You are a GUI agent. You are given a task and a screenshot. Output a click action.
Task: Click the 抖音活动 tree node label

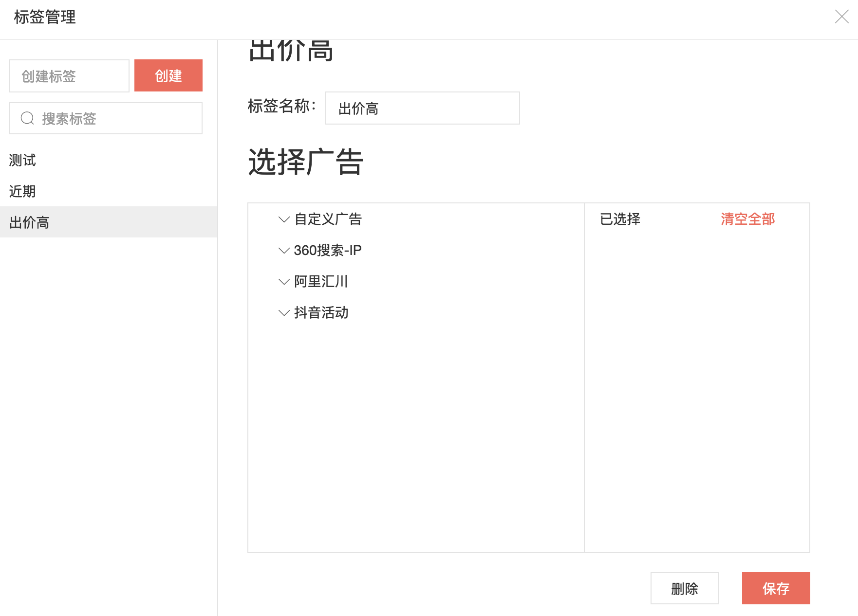(321, 313)
